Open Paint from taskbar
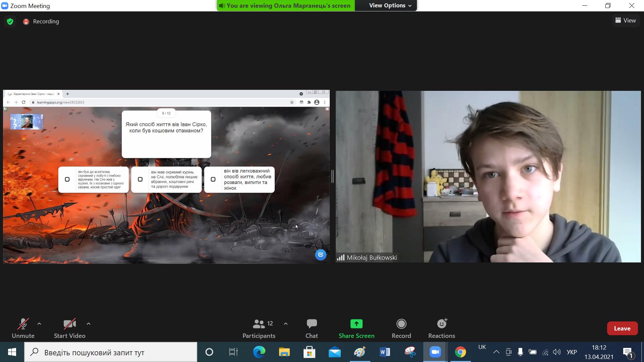This screenshot has height=362, width=644. pos(360,352)
